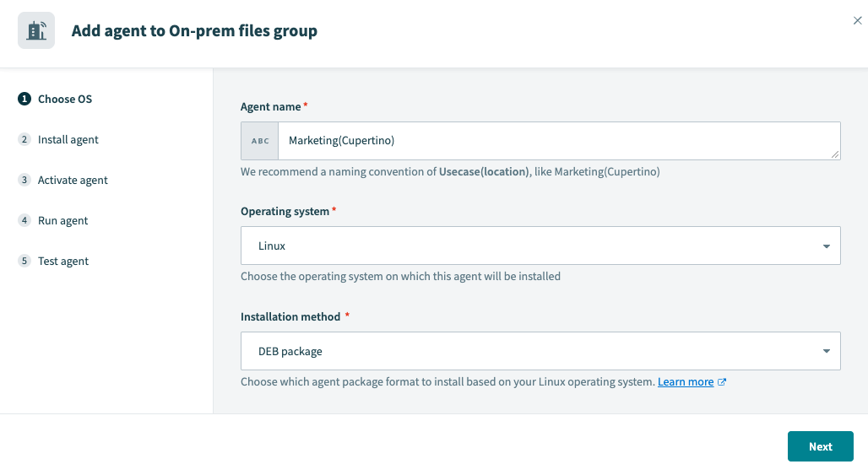Click the Agent name field resize handle
The image size is (868, 475).
835,154
